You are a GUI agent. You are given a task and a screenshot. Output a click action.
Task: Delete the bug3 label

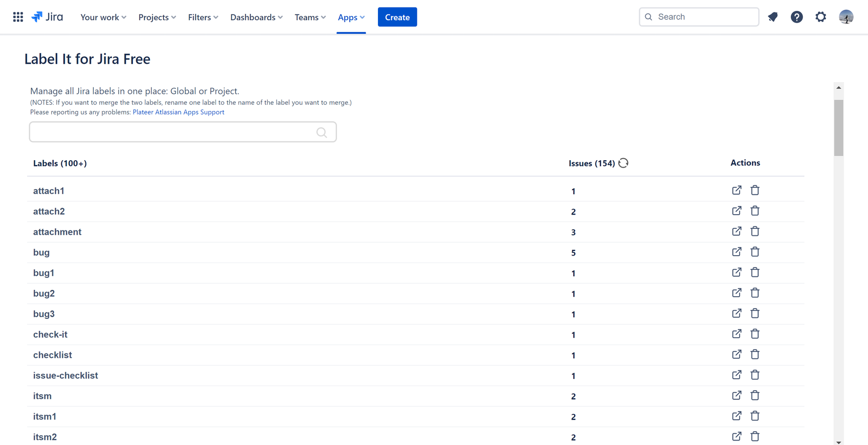pyautogui.click(x=755, y=313)
